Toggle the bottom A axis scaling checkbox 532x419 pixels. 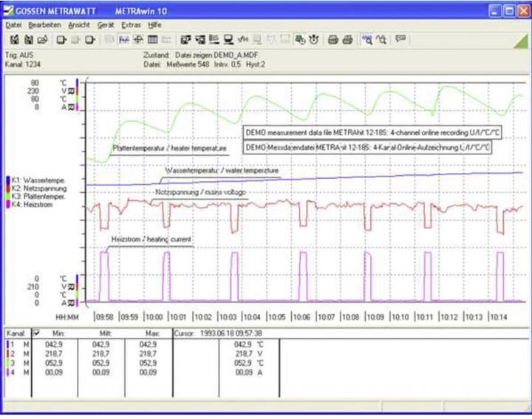pos(71,303)
